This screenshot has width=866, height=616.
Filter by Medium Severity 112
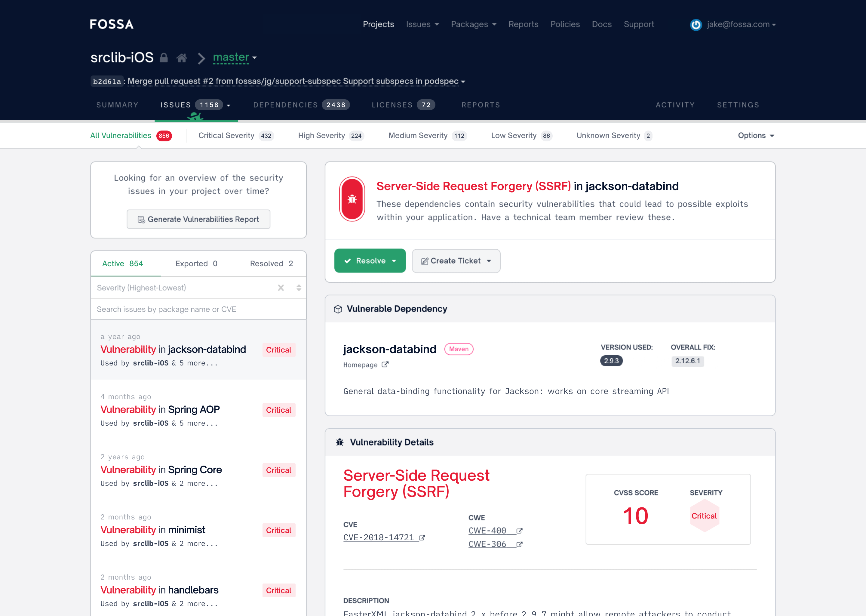click(x=428, y=135)
